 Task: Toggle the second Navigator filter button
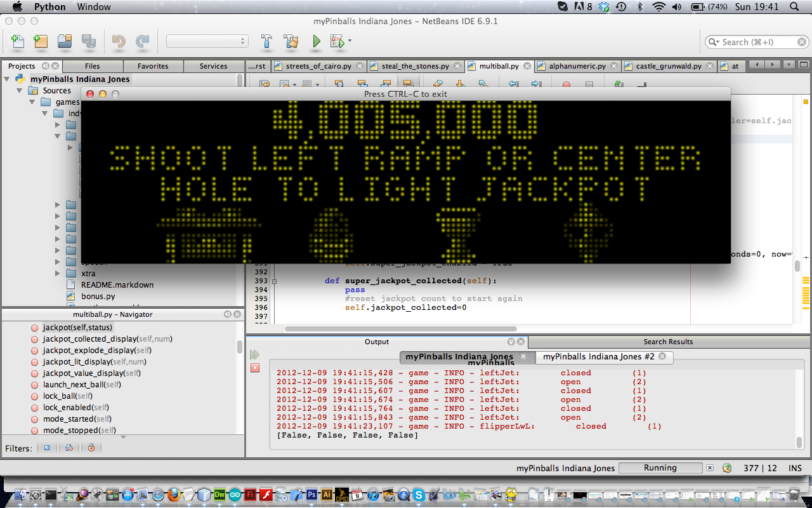tap(69, 448)
